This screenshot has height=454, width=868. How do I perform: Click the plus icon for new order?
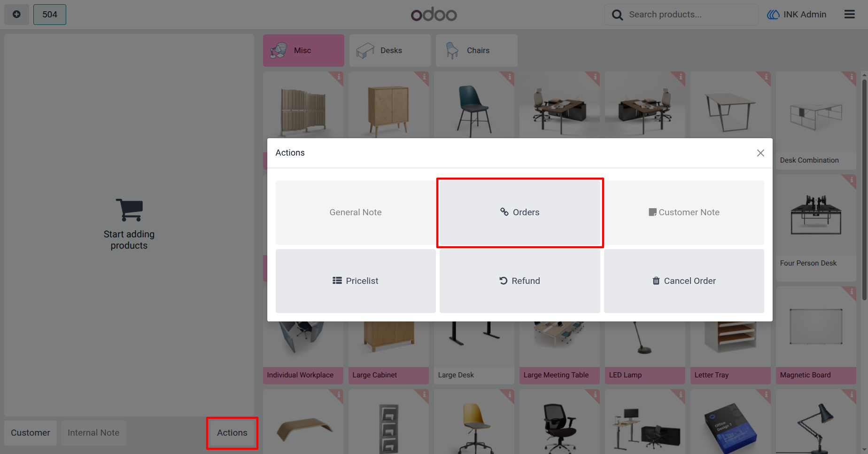click(16, 15)
